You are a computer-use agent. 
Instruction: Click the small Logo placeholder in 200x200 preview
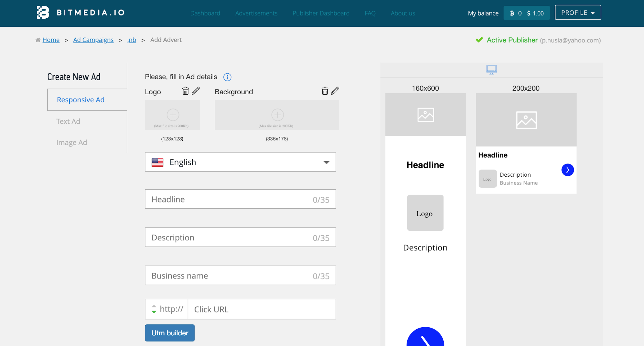[487, 179]
